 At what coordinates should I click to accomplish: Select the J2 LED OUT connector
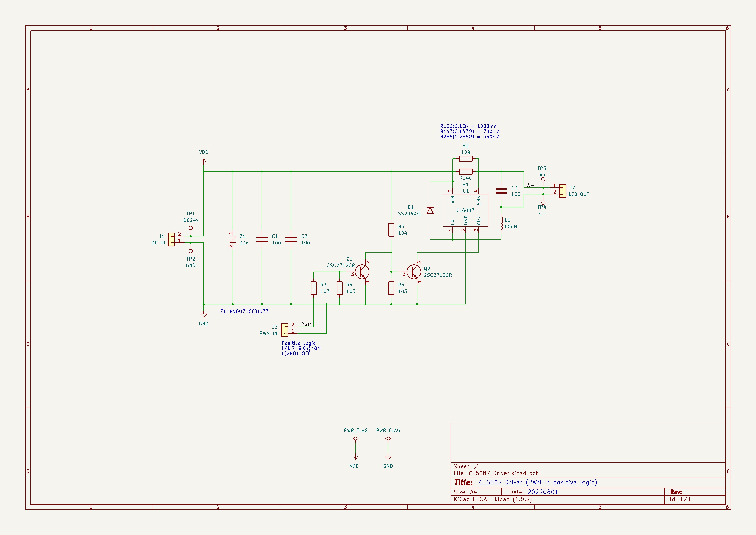coord(563,191)
